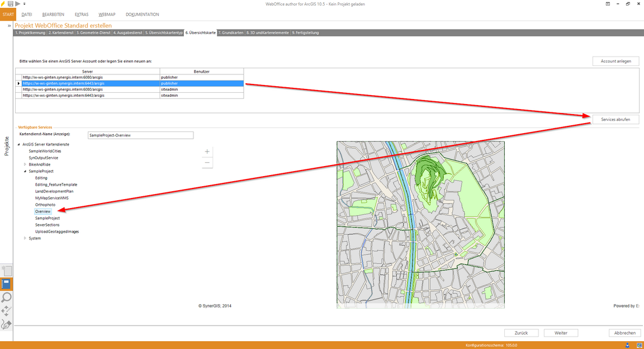Viewport: 644px width, 349px height.
Task: Click the Weiter button
Action: tap(561, 333)
